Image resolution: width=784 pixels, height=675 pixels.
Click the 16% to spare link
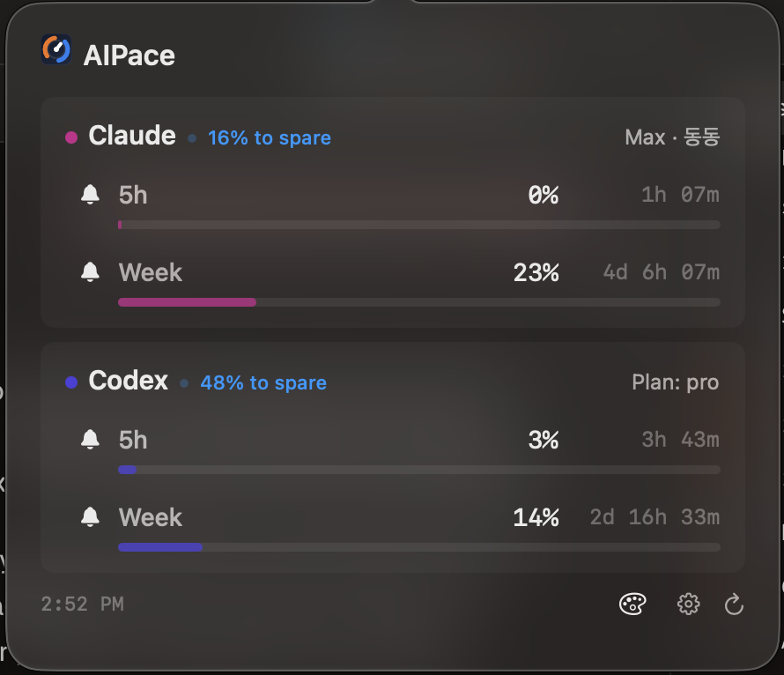(269, 137)
